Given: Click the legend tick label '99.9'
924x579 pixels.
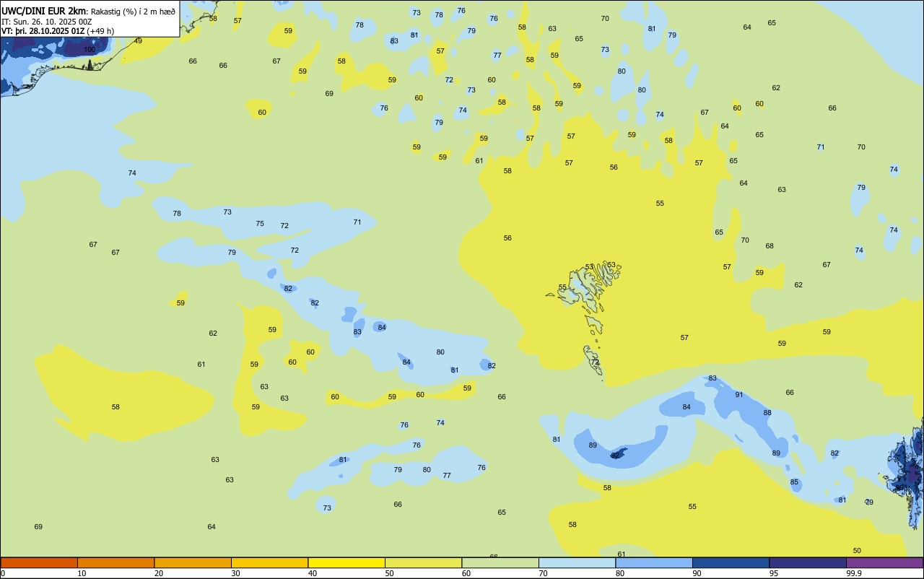Looking at the screenshot, I should click(854, 573).
